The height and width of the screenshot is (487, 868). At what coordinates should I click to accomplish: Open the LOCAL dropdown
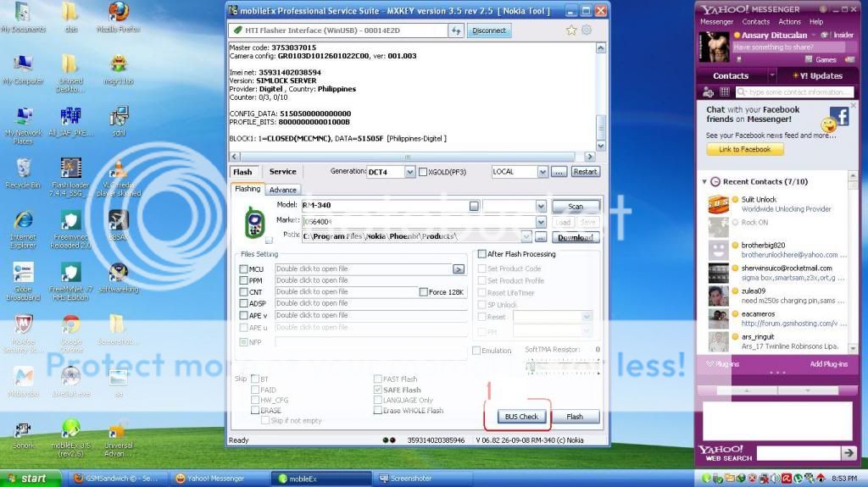(542, 172)
